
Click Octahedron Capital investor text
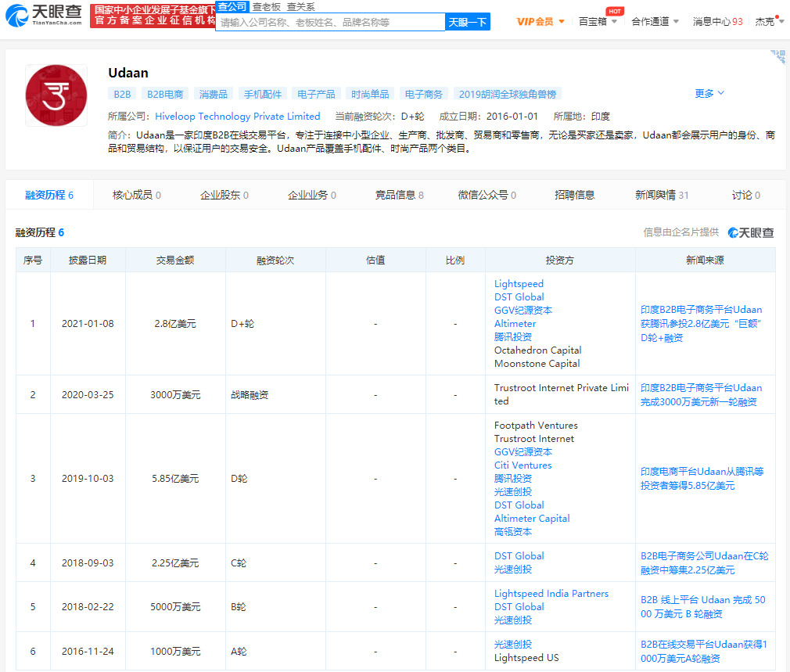[537, 350]
